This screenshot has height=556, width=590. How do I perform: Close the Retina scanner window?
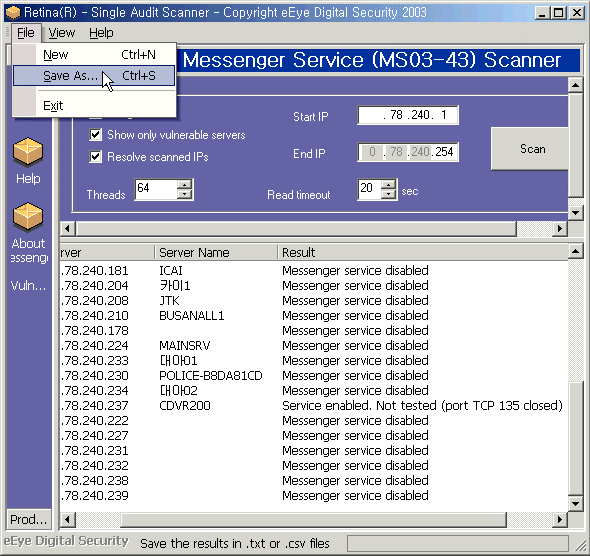click(x=577, y=13)
